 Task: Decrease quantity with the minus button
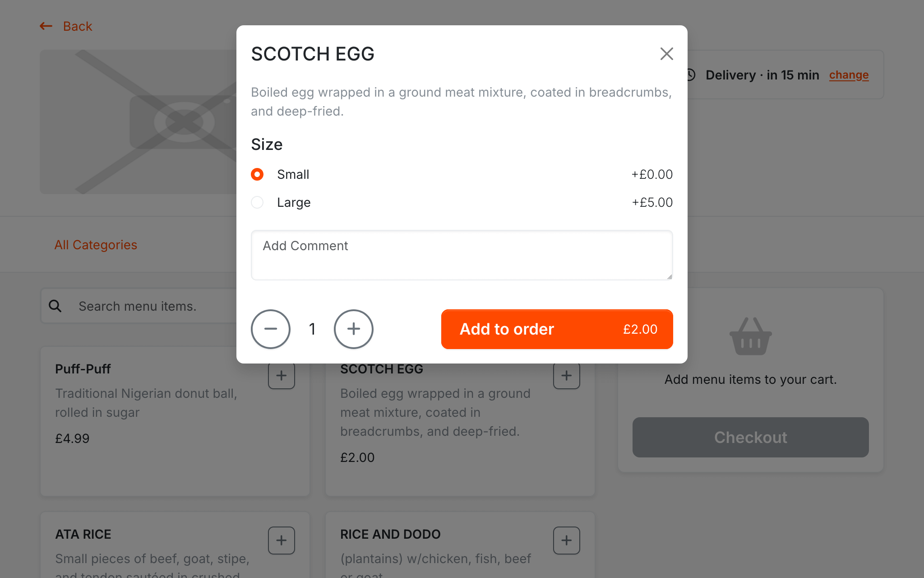click(271, 329)
